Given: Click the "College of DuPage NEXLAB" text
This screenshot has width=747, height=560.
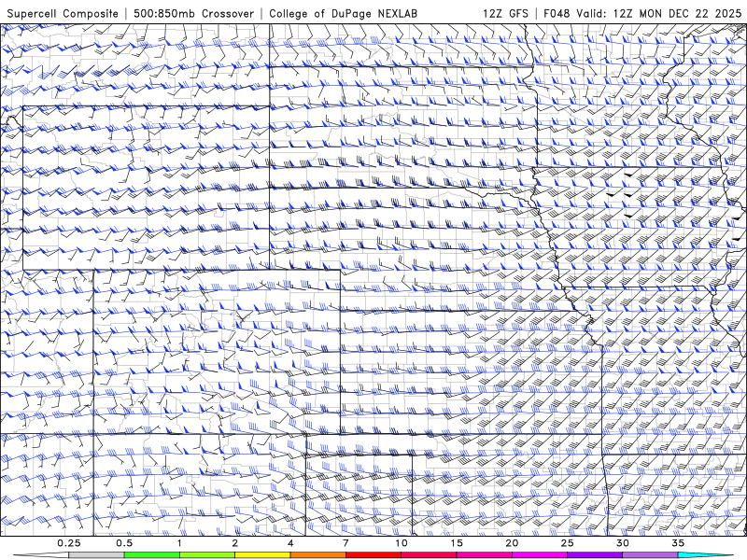Looking at the screenshot, I should (x=343, y=13).
